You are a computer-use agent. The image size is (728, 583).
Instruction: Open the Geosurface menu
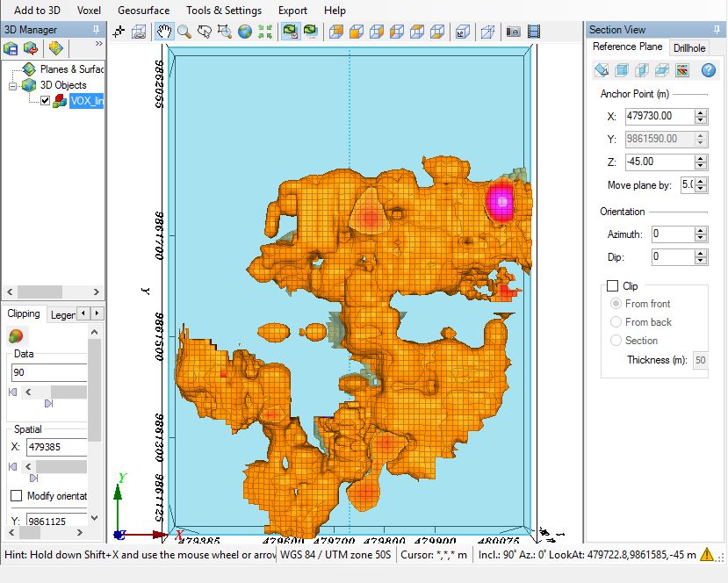[x=143, y=11]
